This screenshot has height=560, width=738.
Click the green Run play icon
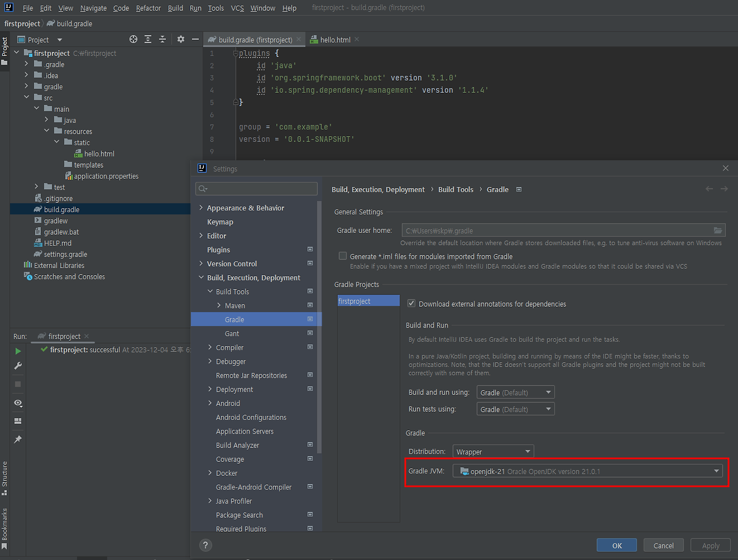click(x=18, y=351)
